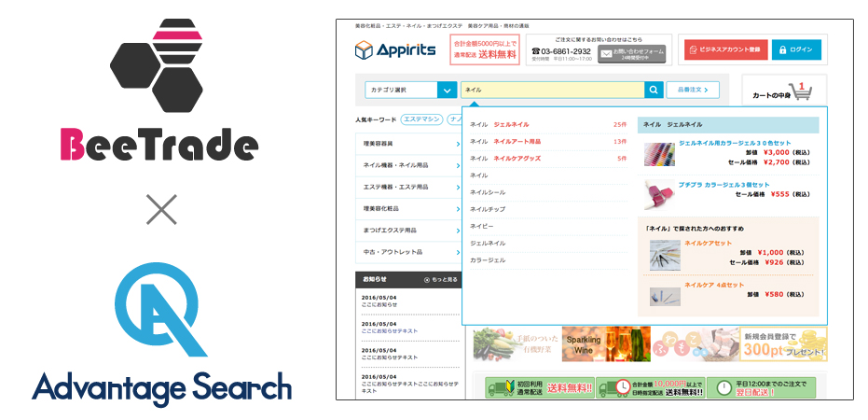Click the colour gel 30-set thumbnail
This screenshot has width=868, height=420.
point(659,155)
